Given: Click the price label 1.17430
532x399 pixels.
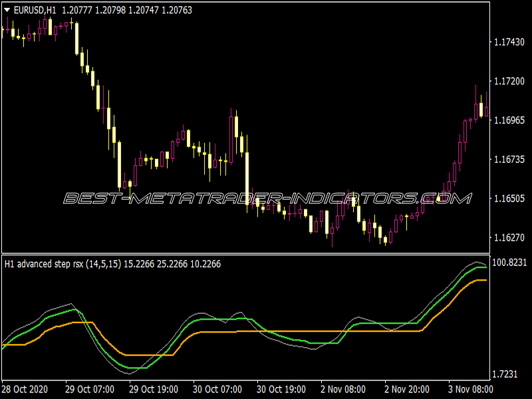Looking at the screenshot, I should click(509, 42).
